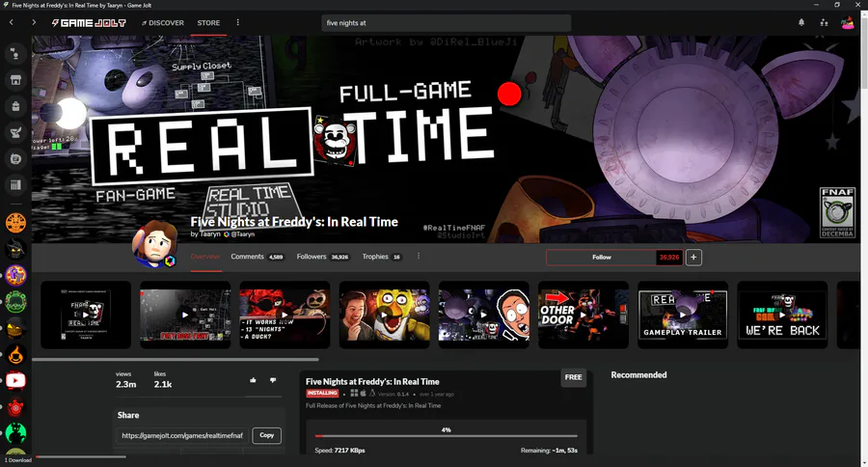Click the installation progress bar at 4%
868x467 pixels.
click(x=447, y=436)
